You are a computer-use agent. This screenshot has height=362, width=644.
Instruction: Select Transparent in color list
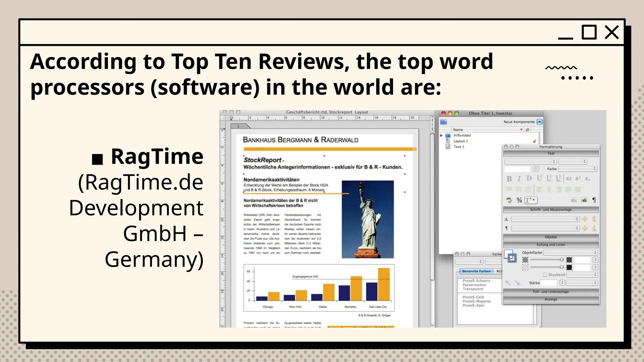(473, 289)
